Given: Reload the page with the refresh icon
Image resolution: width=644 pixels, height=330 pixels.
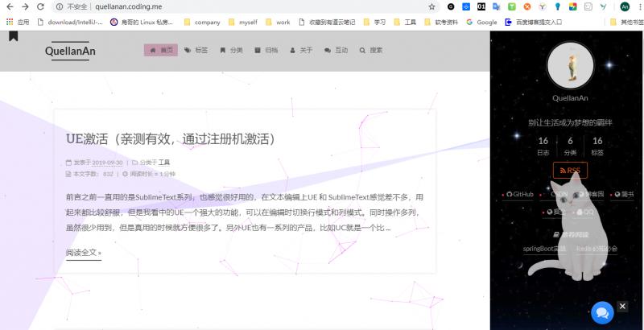Looking at the screenshot, I should 40,6.
